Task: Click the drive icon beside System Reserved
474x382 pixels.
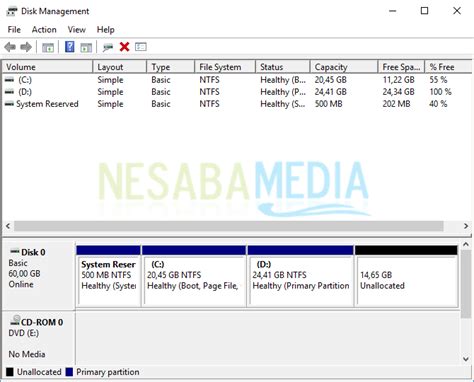Action: pyautogui.click(x=10, y=104)
